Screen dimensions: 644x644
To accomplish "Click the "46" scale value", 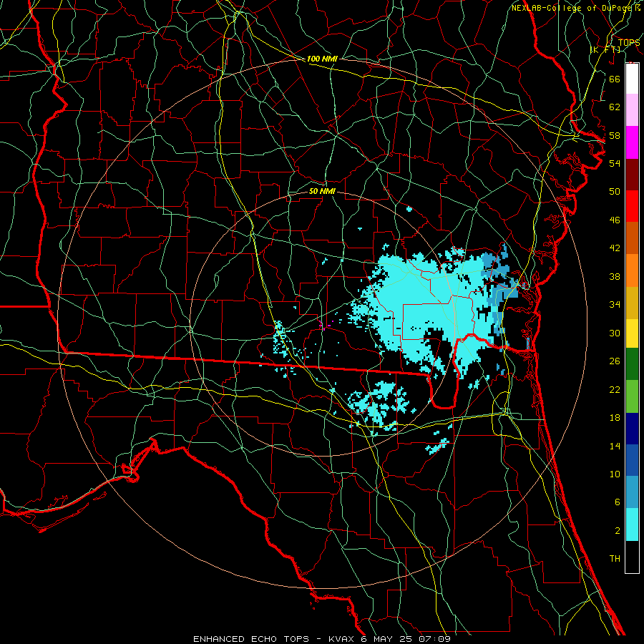I will pyautogui.click(x=615, y=220).
